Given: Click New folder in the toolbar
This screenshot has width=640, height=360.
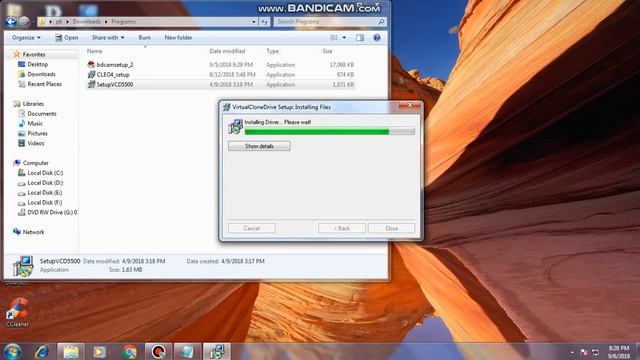Looking at the screenshot, I should coord(178,38).
